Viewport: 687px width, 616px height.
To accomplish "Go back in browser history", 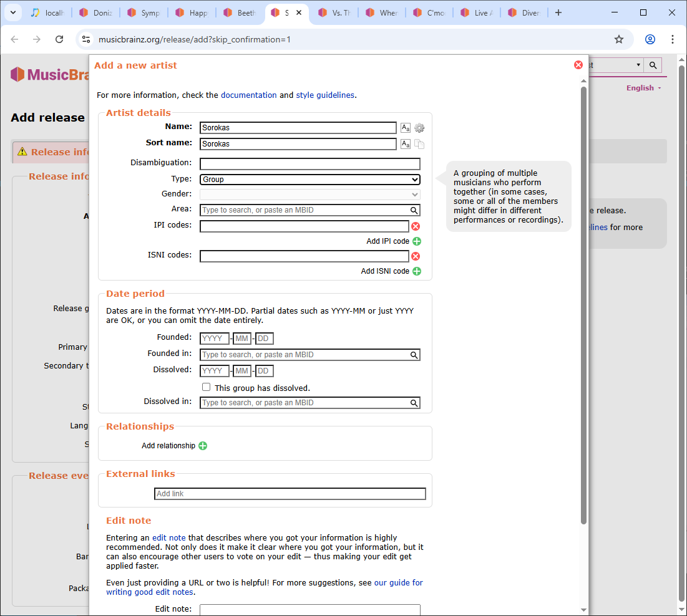I will (x=14, y=39).
